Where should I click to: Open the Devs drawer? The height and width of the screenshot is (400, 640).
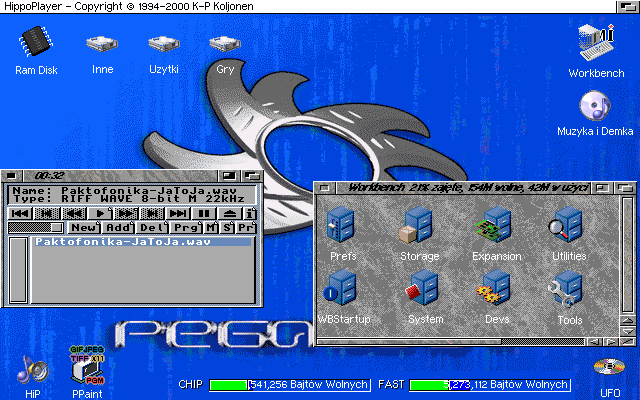click(x=493, y=288)
